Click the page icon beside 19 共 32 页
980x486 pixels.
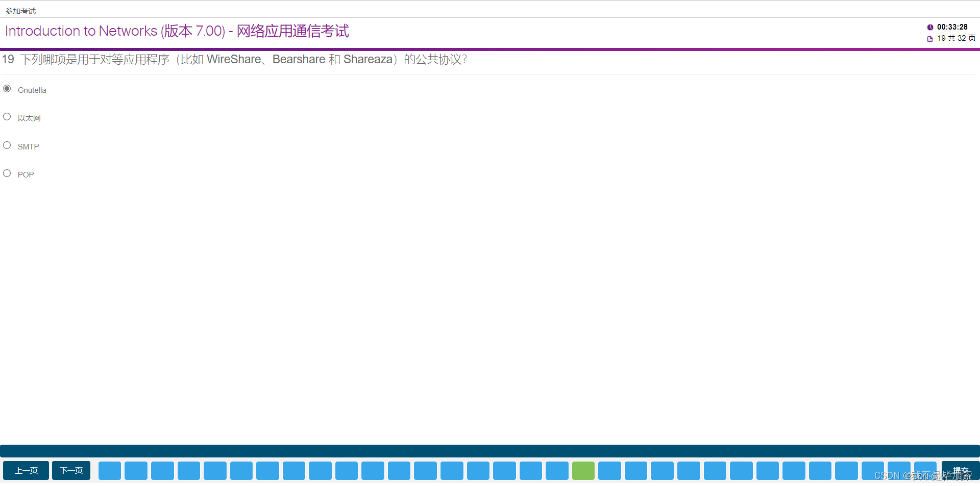930,39
